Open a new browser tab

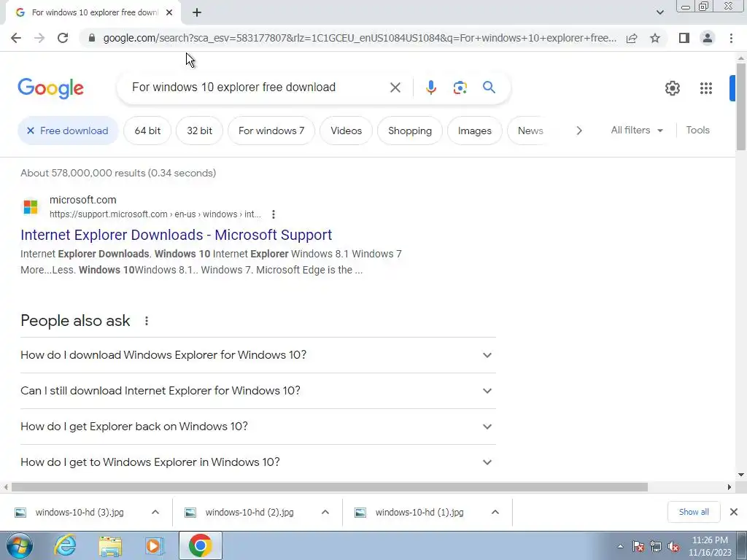pyautogui.click(x=197, y=13)
